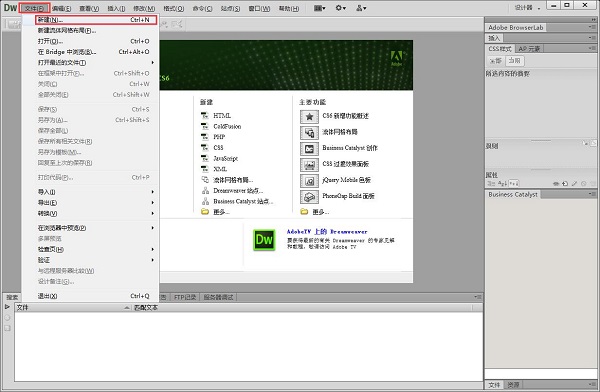Open the 文件(F) menu in the menu bar
This screenshot has height=392, width=600.
pyautogui.click(x=34, y=8)
